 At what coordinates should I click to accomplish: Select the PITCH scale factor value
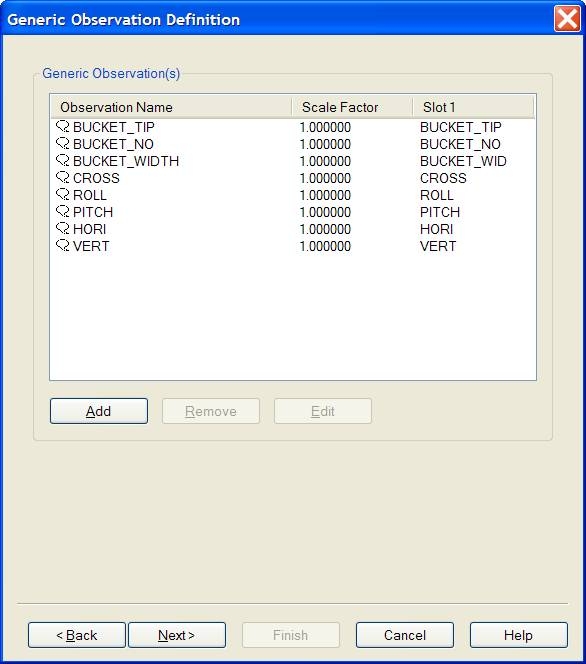[325, 212]
